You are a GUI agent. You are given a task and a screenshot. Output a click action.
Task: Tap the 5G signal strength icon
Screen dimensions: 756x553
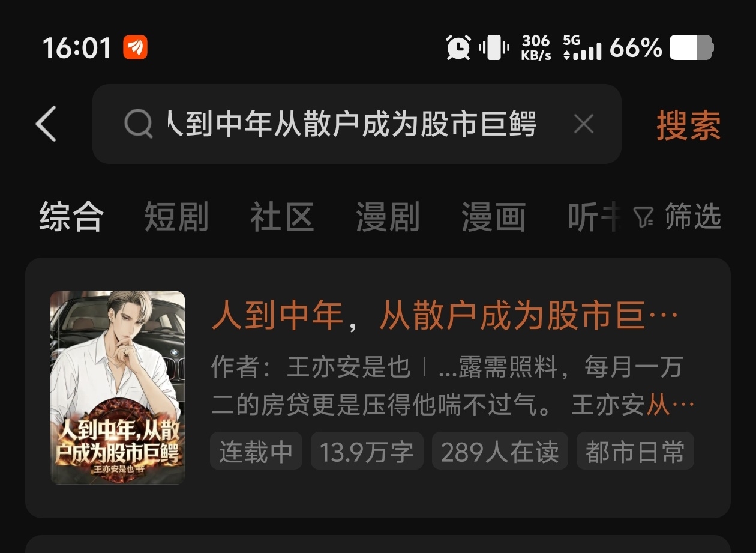pos(582,47)
